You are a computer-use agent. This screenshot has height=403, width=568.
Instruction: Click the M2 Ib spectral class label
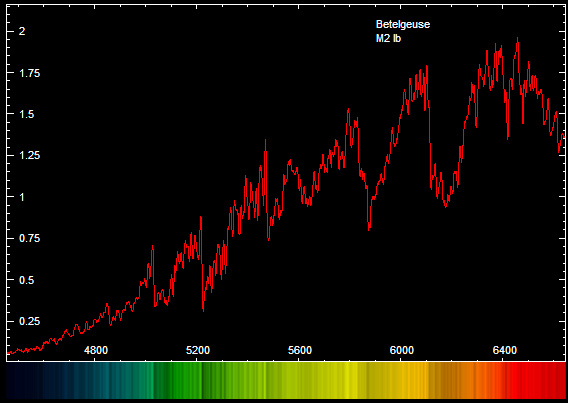388,38
